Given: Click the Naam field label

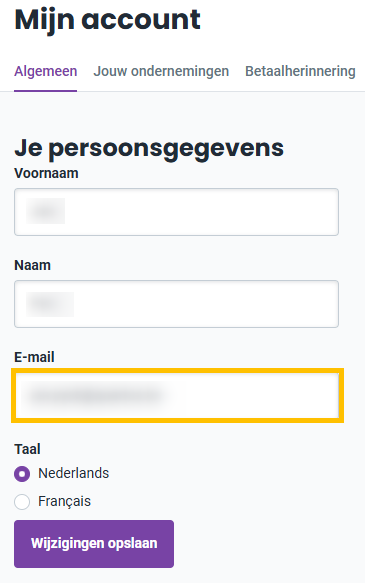Looking at the screenshot, I should (32, 265).
